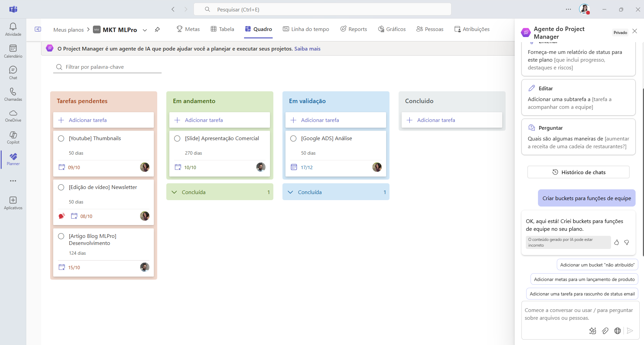Mark [Edição de vídeo] Newsletter complete
Image resolution: width=644 pixels, height=345 pixels.
[61, 187]
